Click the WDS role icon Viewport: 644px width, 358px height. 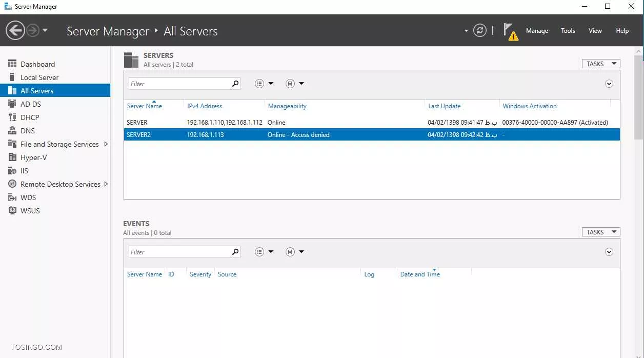12,197
